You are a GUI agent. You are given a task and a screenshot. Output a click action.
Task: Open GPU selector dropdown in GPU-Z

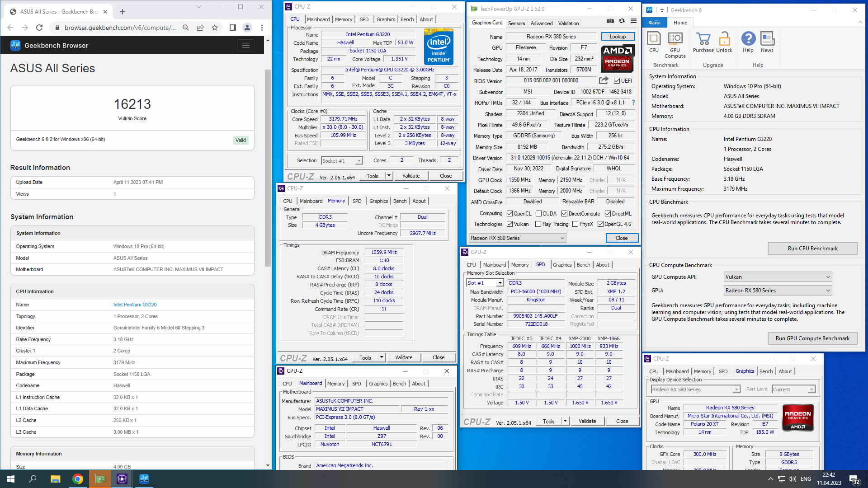(517, 238)
